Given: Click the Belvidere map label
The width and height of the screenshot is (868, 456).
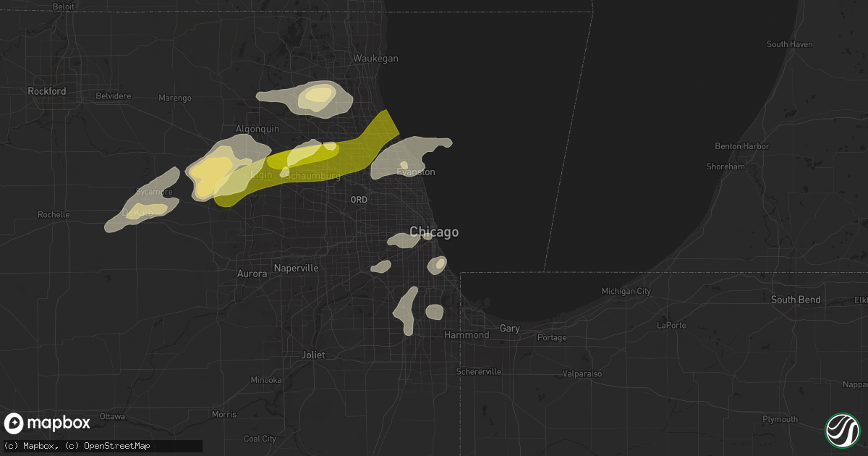Looking at the screenshot, I should tap(114, 96).
